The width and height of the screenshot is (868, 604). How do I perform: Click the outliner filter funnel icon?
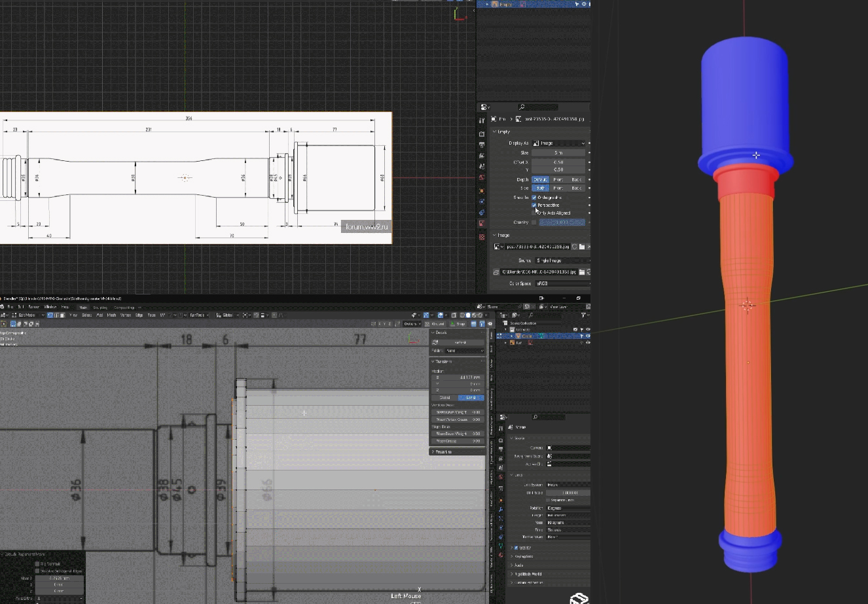[x=583, y=315]
